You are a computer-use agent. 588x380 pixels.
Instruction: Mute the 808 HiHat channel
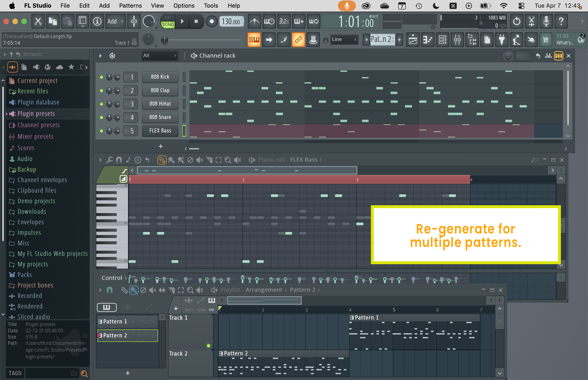coord(102,104)
